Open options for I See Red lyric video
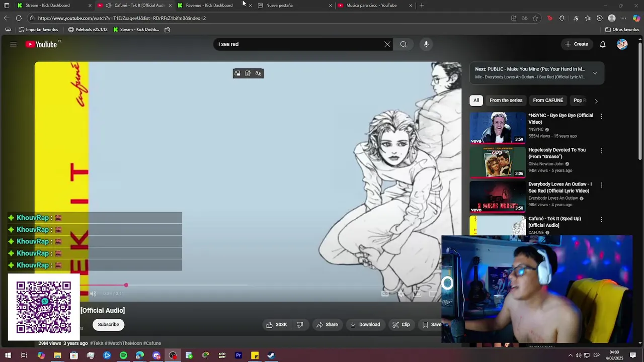 coord(601,185)
